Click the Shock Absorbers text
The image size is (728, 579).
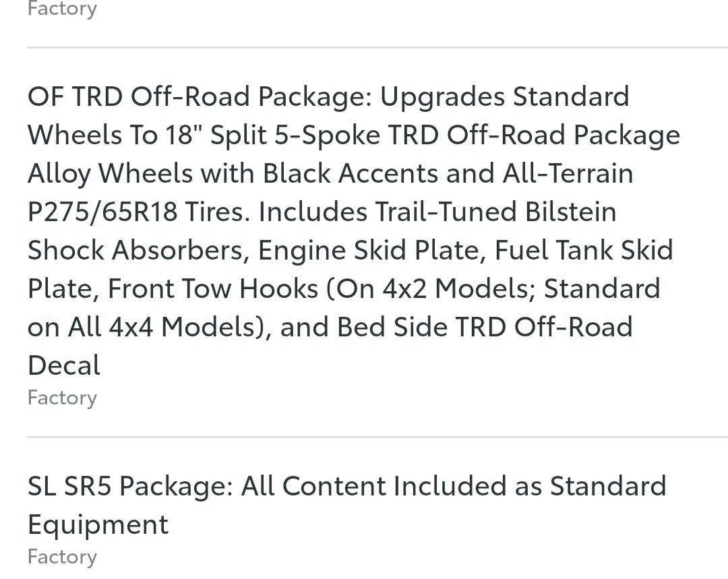click(x=135, y=251)
